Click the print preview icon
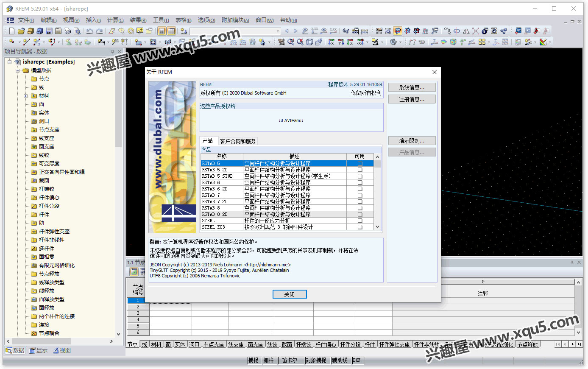588x369 pixels. [77, 31]
